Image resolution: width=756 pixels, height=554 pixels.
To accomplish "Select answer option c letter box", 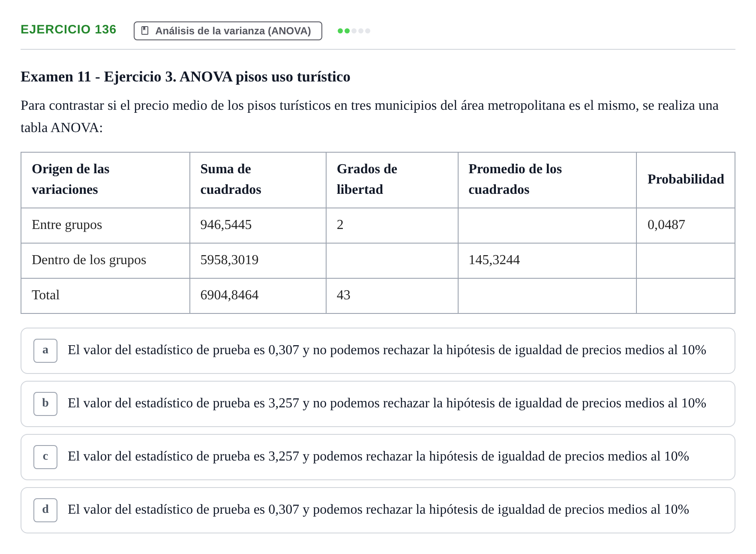I will tap(45, 457).
